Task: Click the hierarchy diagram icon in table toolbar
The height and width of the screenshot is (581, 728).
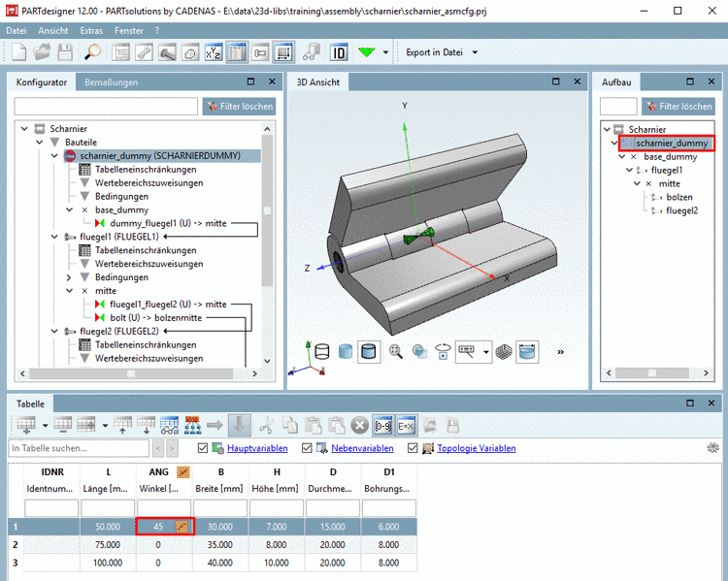Action: [x=193, y=425]
